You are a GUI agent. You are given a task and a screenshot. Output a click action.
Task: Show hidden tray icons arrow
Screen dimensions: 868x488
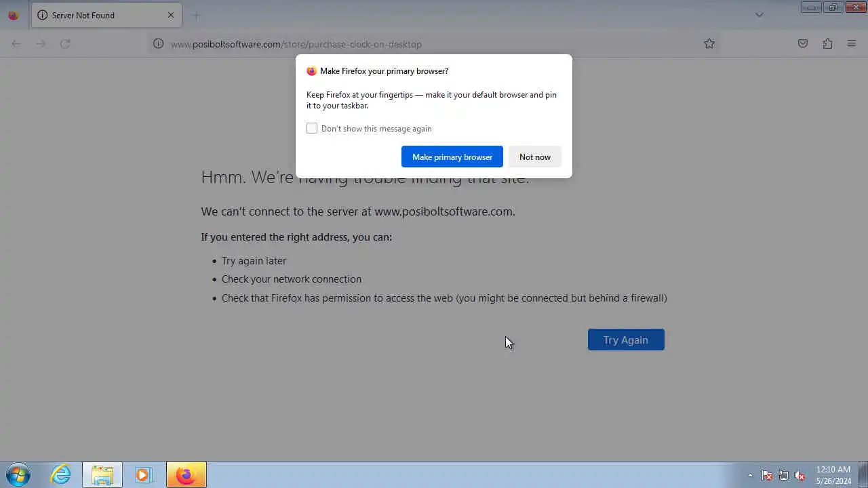[x=750, y=475]
